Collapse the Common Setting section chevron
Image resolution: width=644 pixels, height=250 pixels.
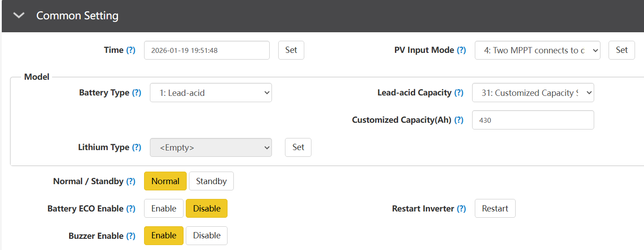(x=19, y=16)
